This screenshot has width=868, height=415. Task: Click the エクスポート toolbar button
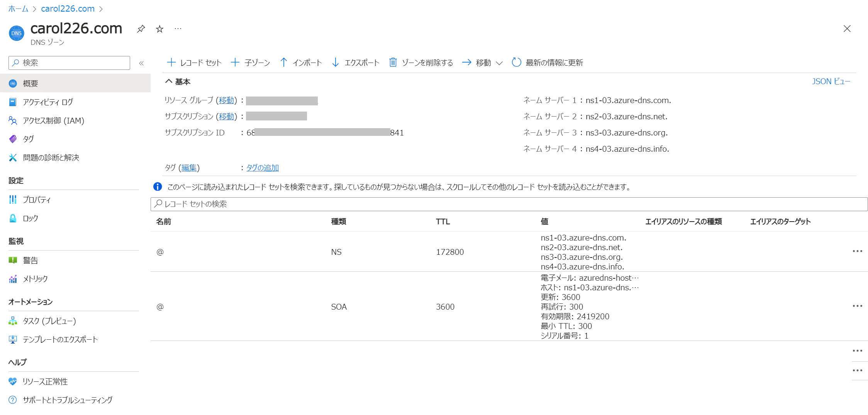point(356,63)
